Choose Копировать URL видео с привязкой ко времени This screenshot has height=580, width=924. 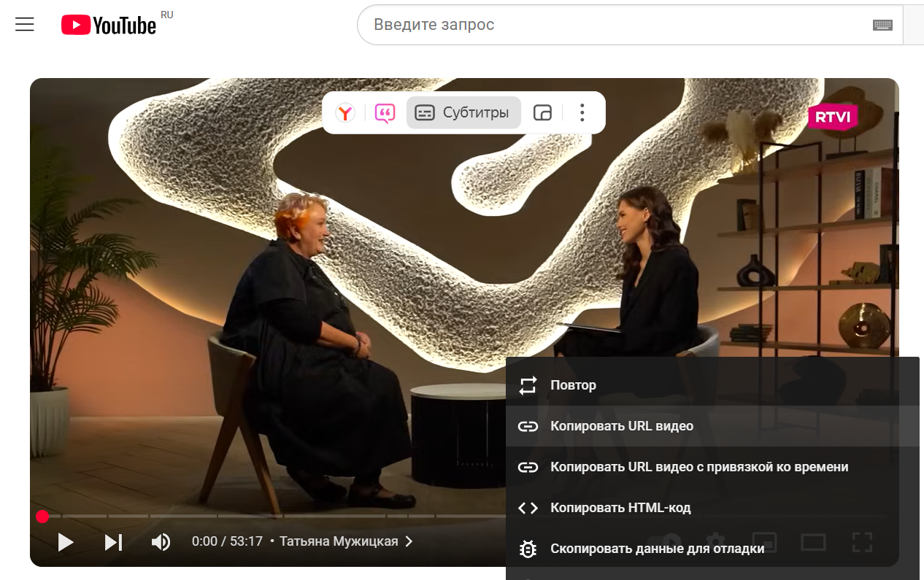(698, 467)
